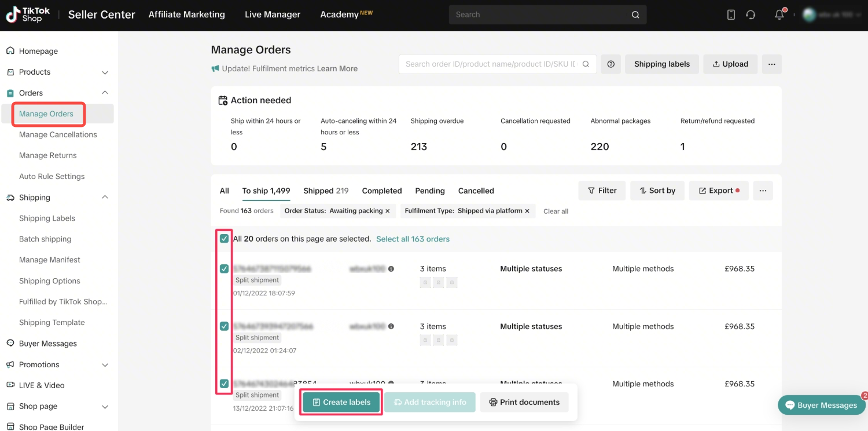Open the headset support icon
Viewport: 868px width, 431px height.
pyautogui.click(x=751, y=14)
